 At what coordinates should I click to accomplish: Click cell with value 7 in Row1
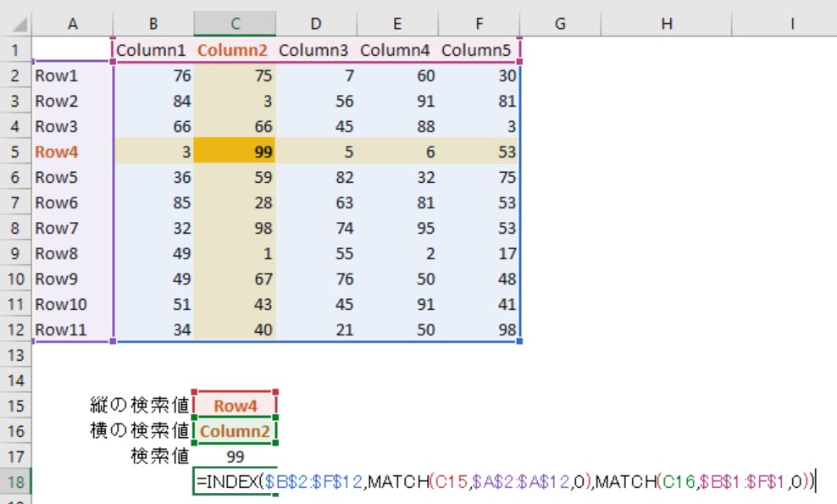click(316, 76)
